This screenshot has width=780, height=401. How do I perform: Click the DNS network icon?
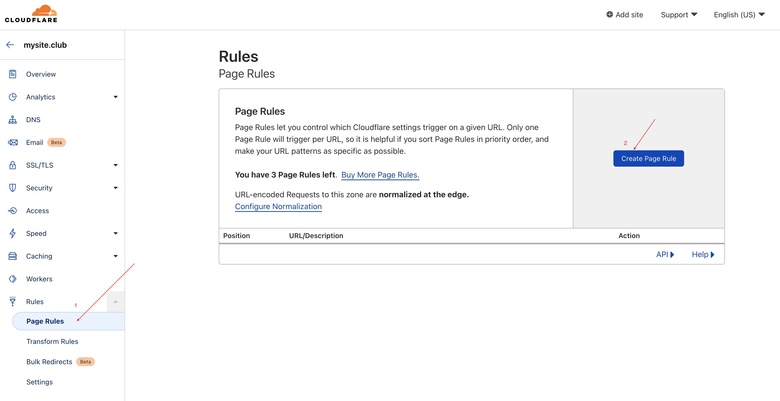pyautogui.click(x=13, y=120)
